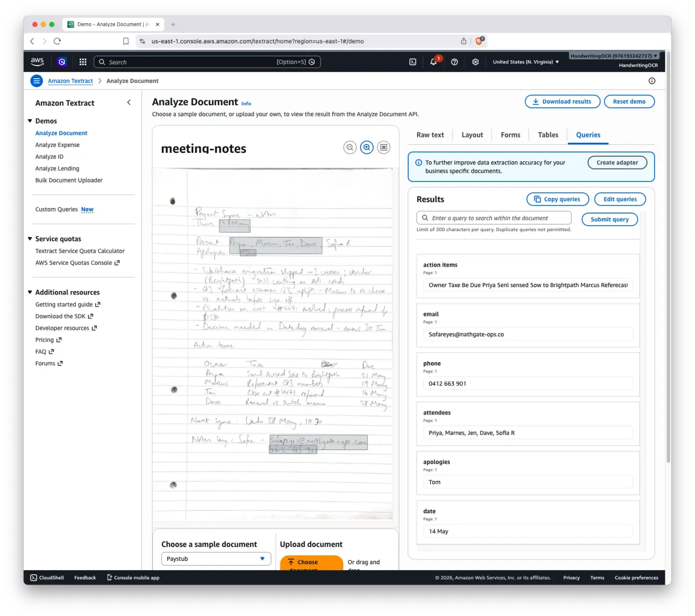695x616 pixels.
Task: Open Download the SDK link
Action: (x=64, y=316)
